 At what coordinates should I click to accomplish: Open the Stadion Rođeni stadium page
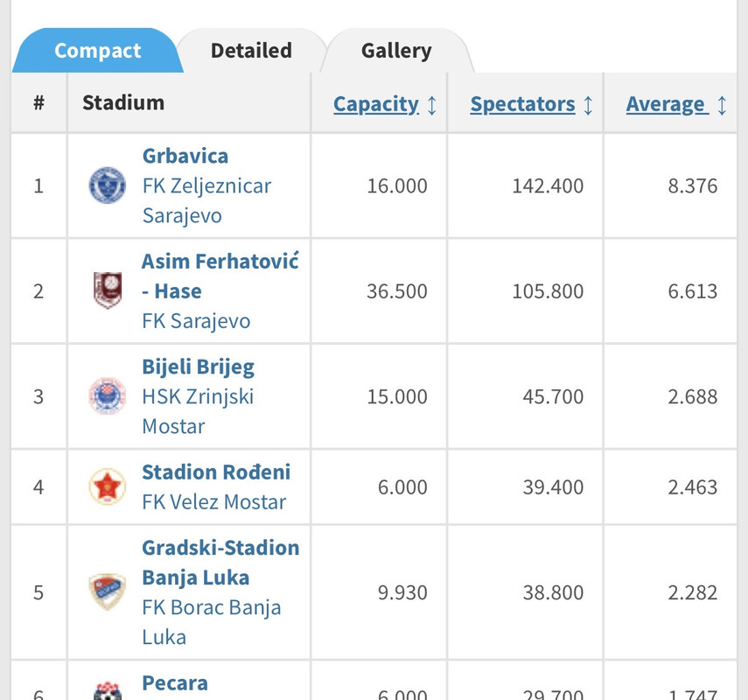coord(216,472)
